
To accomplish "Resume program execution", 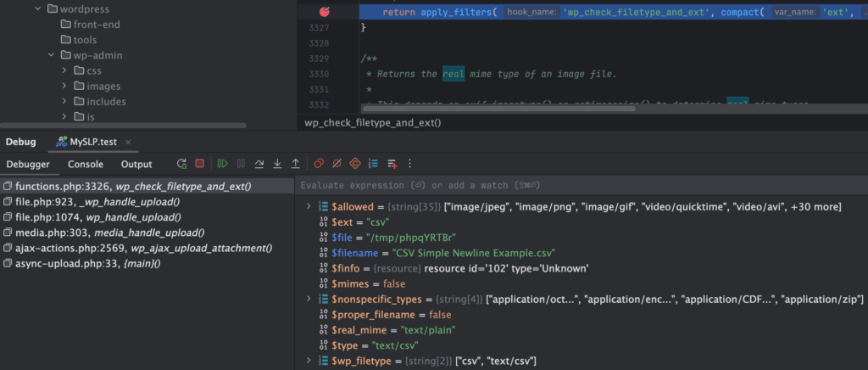I will pyautogui.click(x=223, y=164).
